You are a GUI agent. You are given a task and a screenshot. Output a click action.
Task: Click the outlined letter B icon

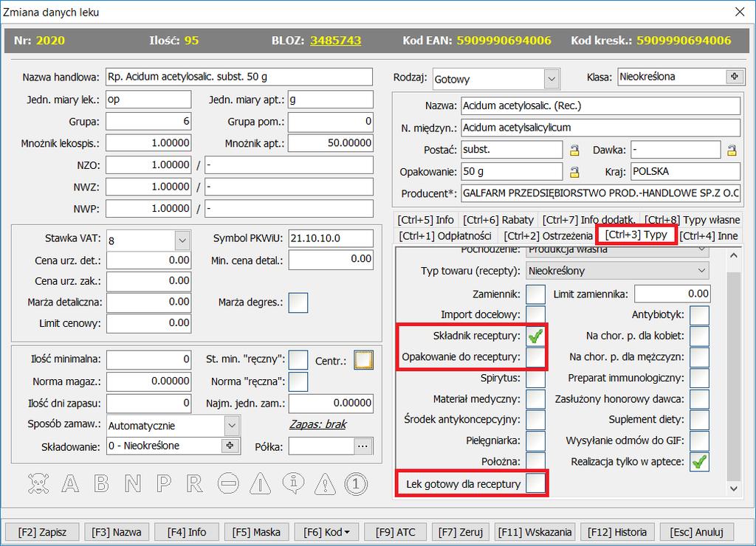101,483
